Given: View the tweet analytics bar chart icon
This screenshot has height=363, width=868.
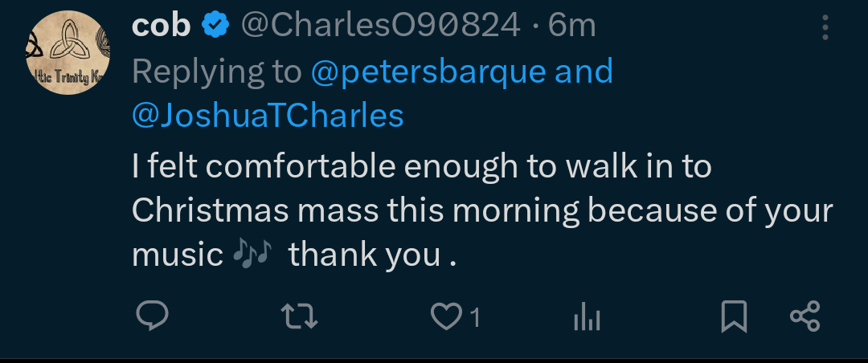Looking at the screenshot, I should click(x=587, y=318).
